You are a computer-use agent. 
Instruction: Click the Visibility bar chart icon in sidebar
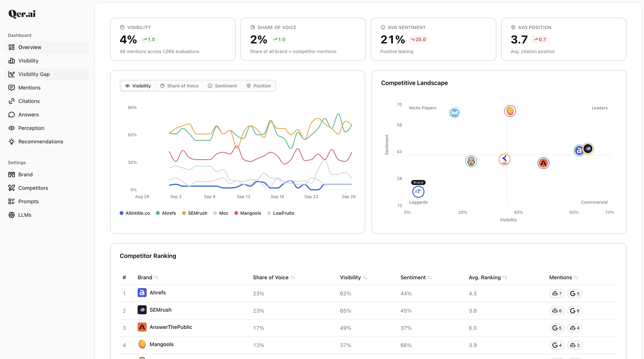(11, 61)
